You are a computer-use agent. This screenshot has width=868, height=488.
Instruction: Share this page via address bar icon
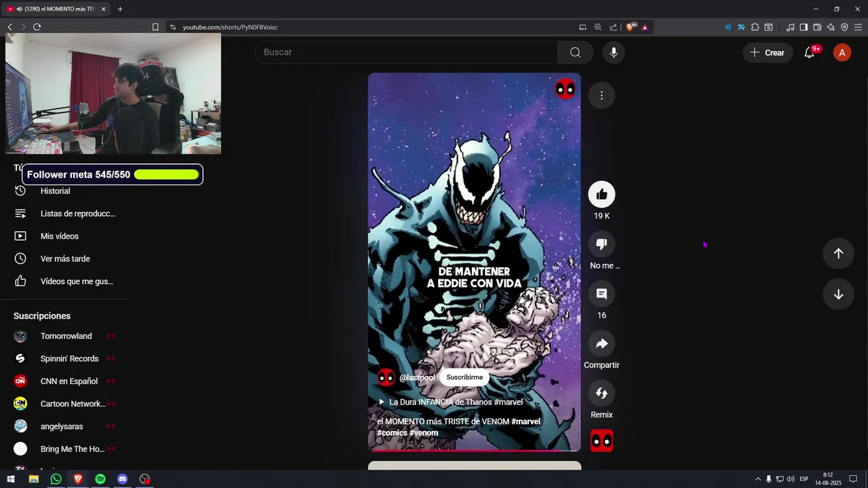[x=614, y=27]
